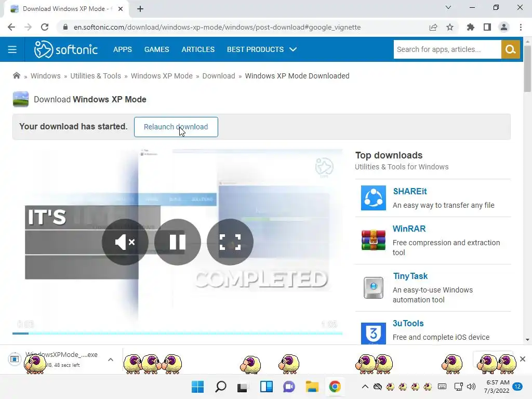Image resolution: width=532 pixels, height=399 pixels.
Task: Open the ARTICLES menu
Action: [x=198, y=49]
